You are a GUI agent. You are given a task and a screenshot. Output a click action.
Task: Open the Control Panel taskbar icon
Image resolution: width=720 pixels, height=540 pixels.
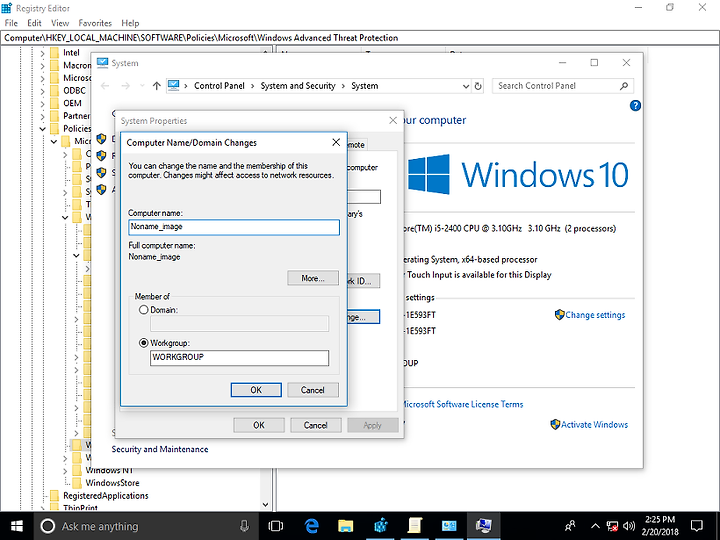449,526
